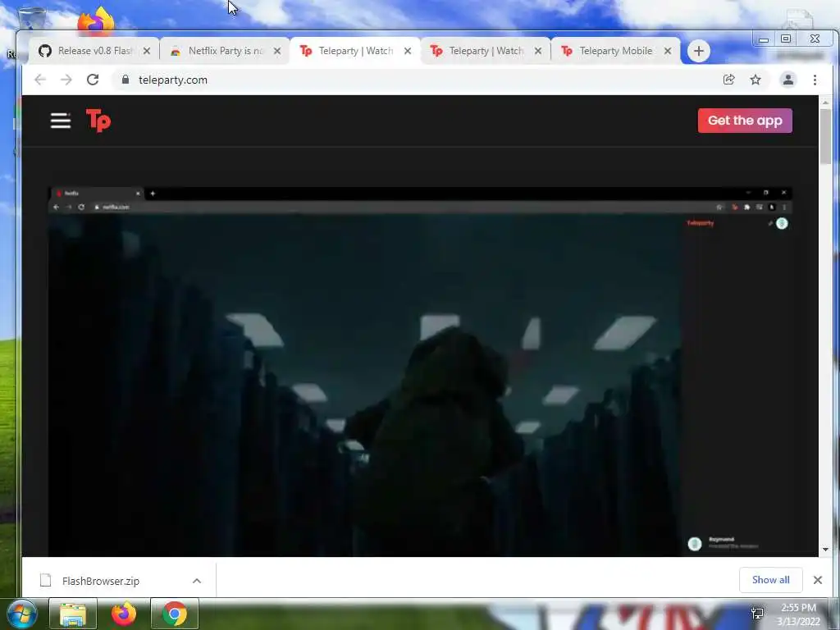Click the network tray icon
840x630 pixels.
click(757, 614)
